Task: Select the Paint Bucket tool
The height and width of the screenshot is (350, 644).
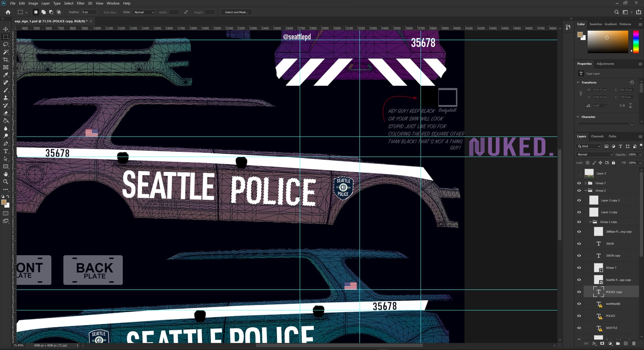Action: click(6, 121)
